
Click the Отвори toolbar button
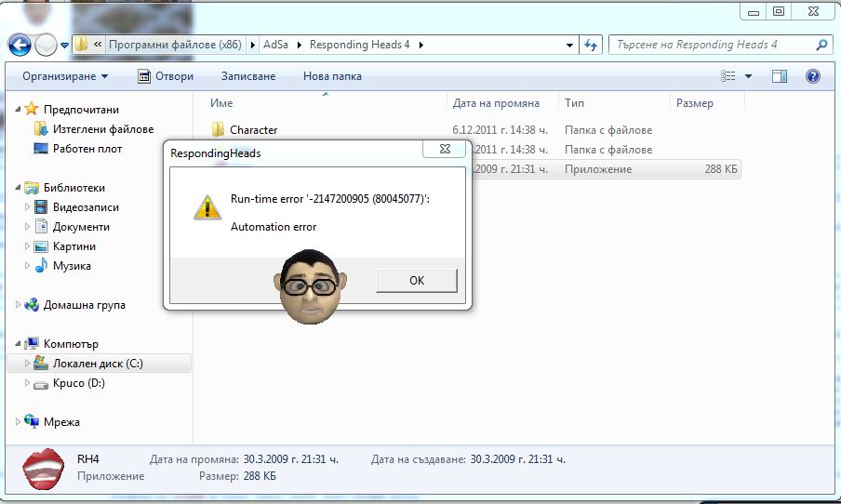pos(166,76)
